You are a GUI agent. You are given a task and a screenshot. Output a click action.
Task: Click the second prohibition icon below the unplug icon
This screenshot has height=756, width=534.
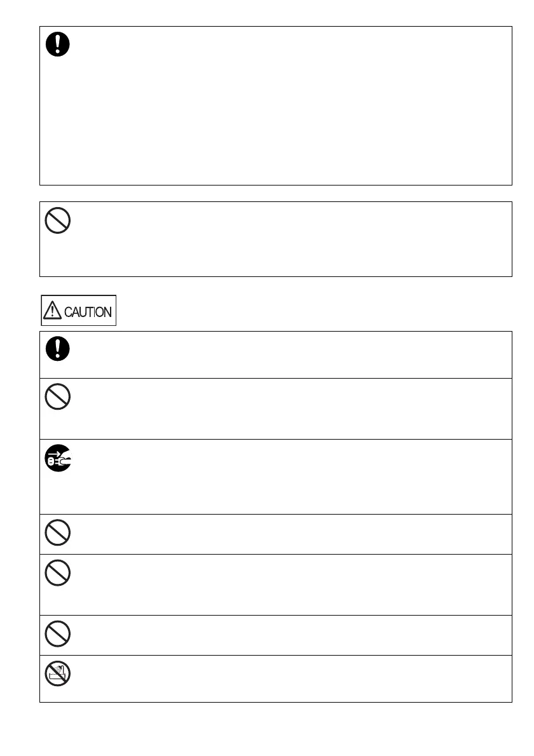click(x=57, y=573)
